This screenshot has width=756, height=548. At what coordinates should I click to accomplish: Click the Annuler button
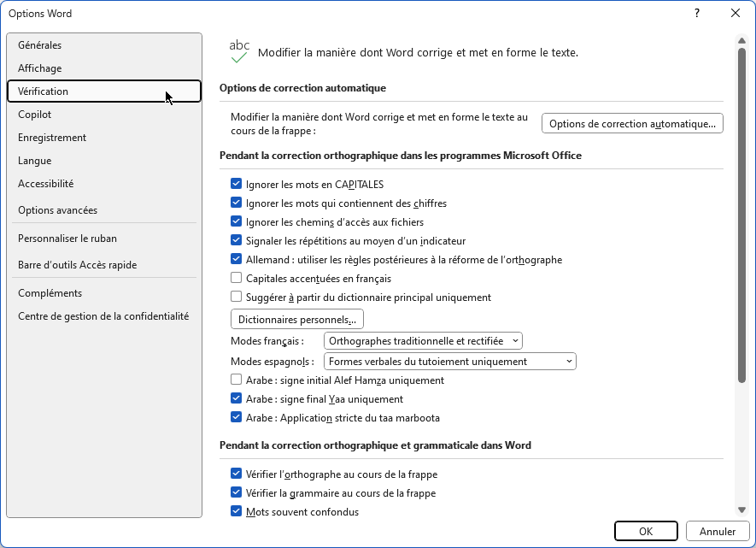pos(718,531)
